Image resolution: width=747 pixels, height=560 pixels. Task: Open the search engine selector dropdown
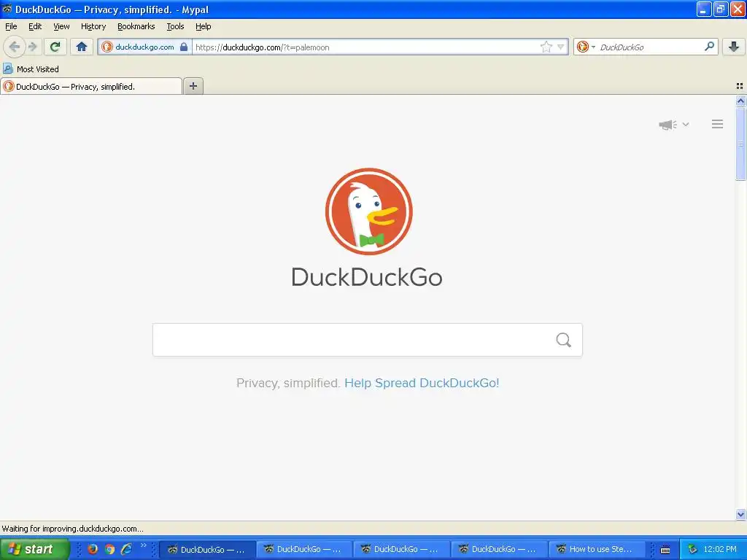tap(586, 47)
